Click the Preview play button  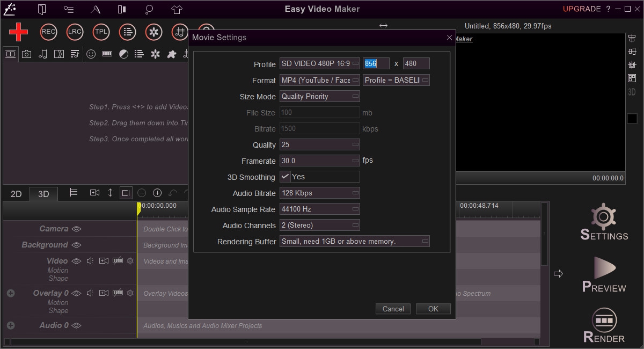coord(604,274)
